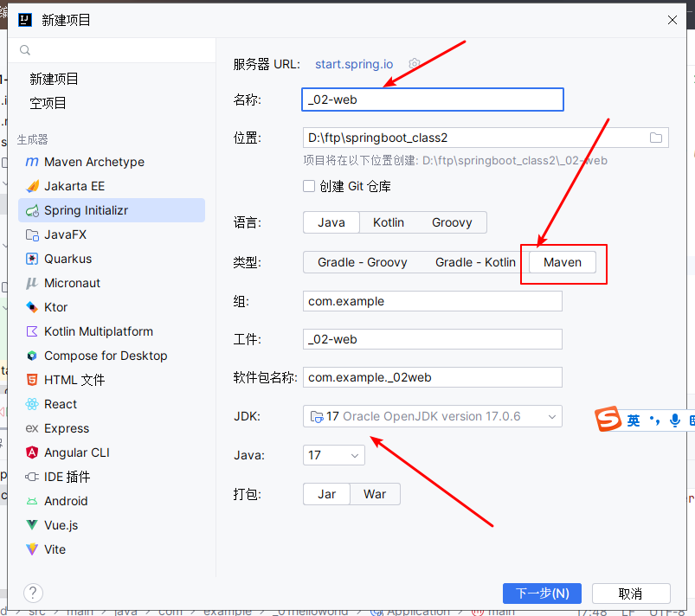Select Spring Initializr generator entry

[112, 210]
